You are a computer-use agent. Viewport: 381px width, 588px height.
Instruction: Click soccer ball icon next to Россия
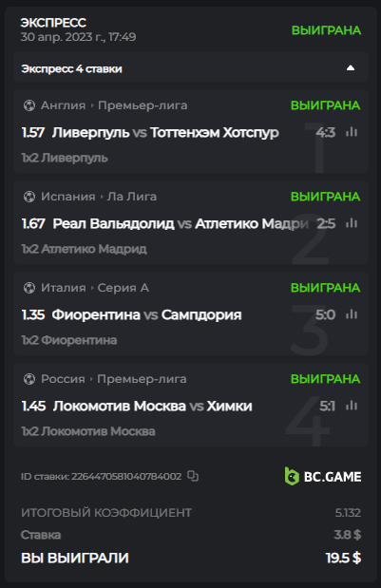[x=29, y=379]
